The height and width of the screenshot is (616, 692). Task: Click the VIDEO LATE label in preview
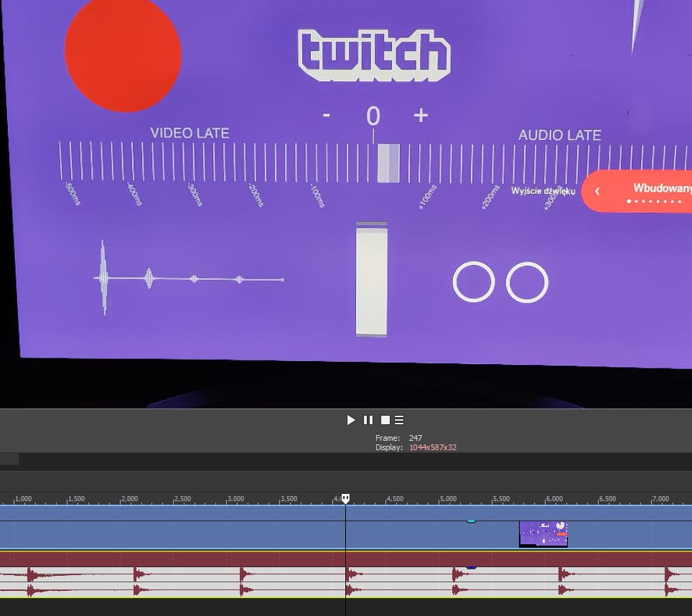click(x=190, y=133)
